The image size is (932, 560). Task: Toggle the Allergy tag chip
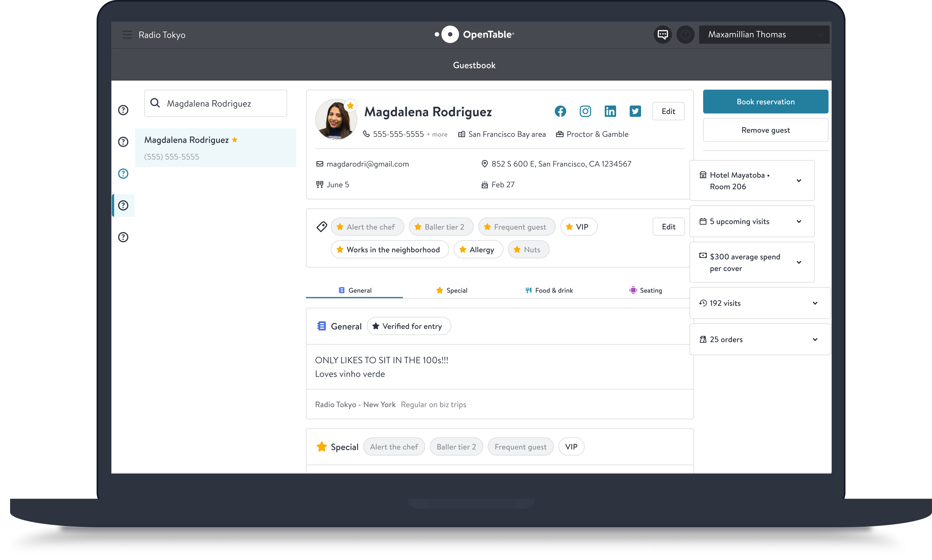478,250
